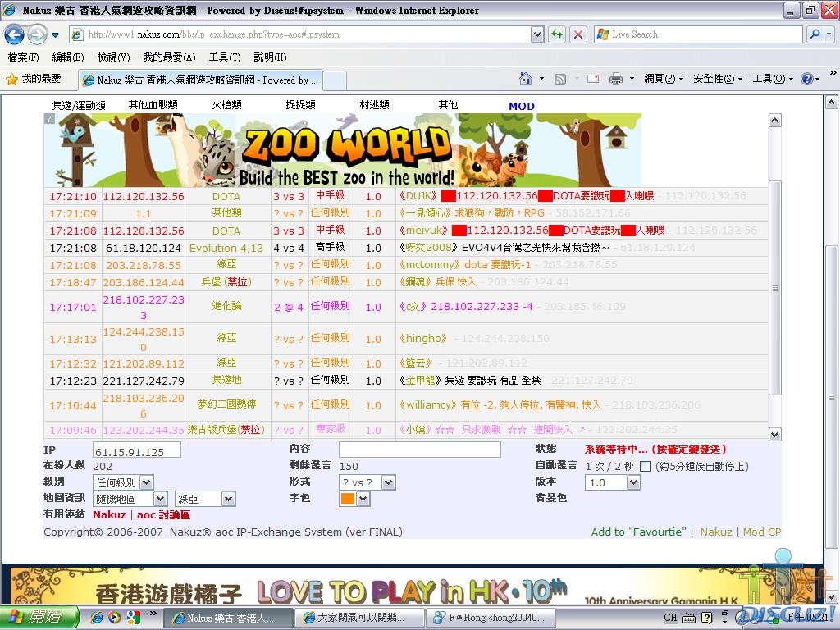Click the 火槍類 category link

[226, 104]
